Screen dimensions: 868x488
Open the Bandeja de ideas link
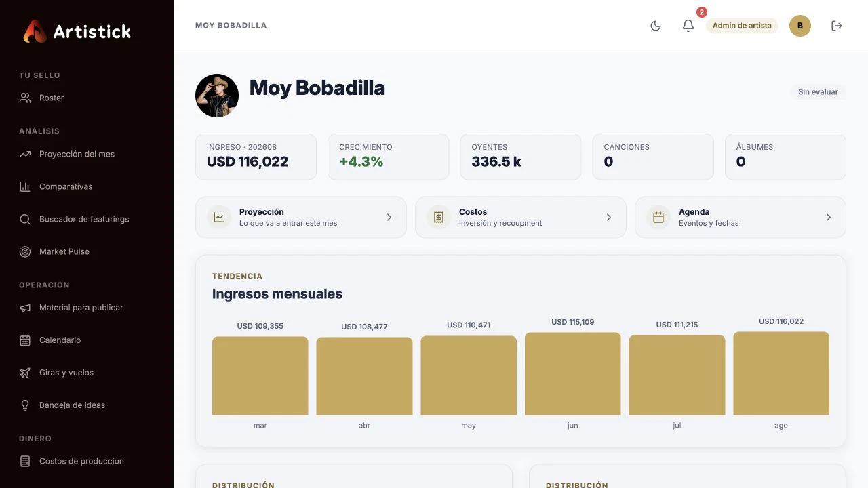coord(87,405)
